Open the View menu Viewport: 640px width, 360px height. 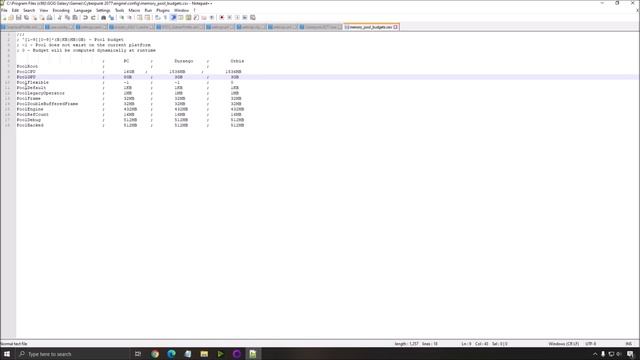click(x=44, y=10)
